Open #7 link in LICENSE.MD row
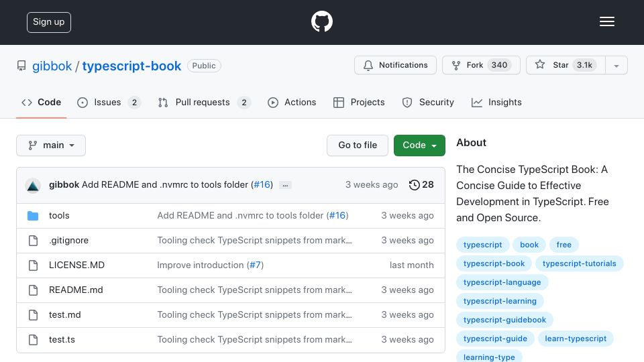Image resolution: width=644 pixels, height=362 pixels. [x=255, y=265]
